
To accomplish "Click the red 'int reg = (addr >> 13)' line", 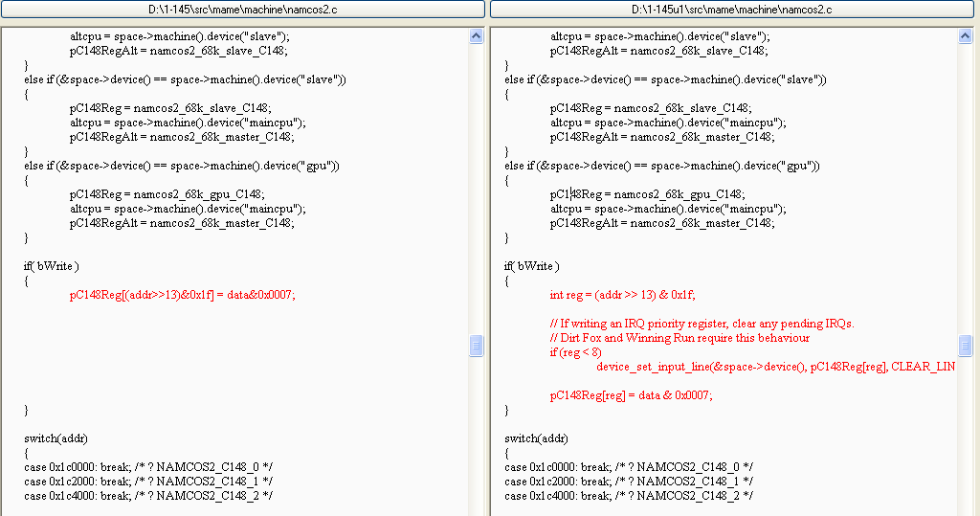I will click(x=622, y=295).
